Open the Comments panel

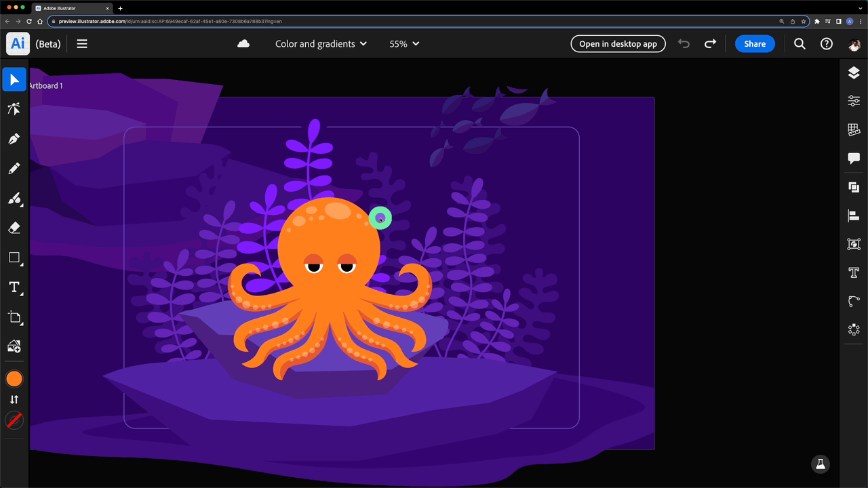coord(853,158)
